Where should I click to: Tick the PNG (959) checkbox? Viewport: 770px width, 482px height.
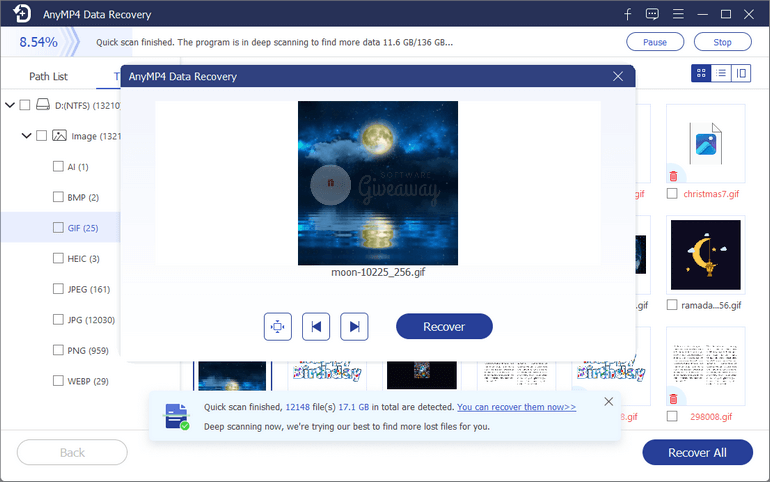[58, 351]
